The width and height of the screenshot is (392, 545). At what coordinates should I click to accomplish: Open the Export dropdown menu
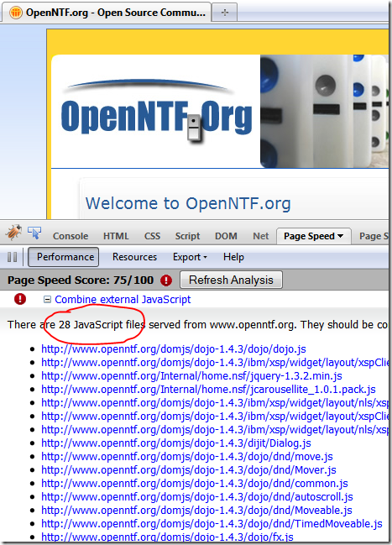[190, 257]
